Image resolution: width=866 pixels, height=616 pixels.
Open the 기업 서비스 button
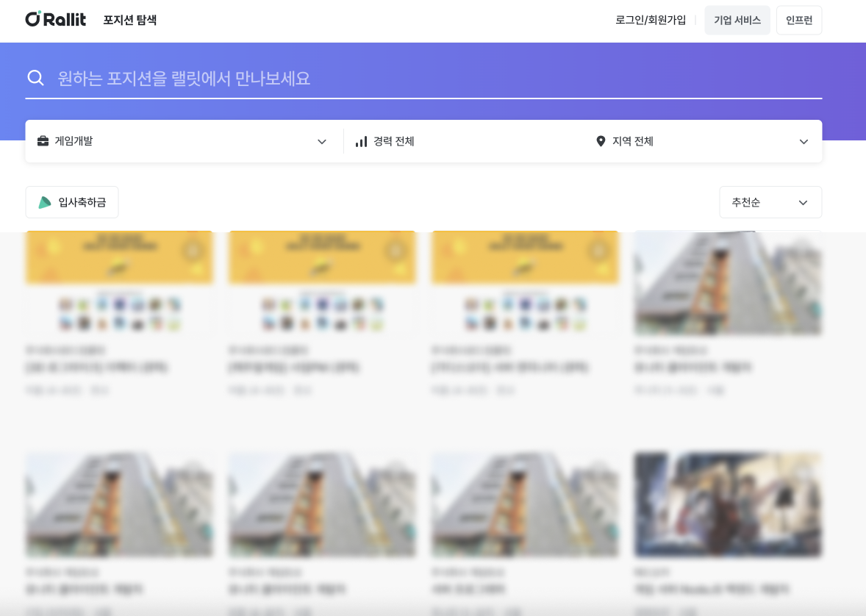click(x=737, y=21)
